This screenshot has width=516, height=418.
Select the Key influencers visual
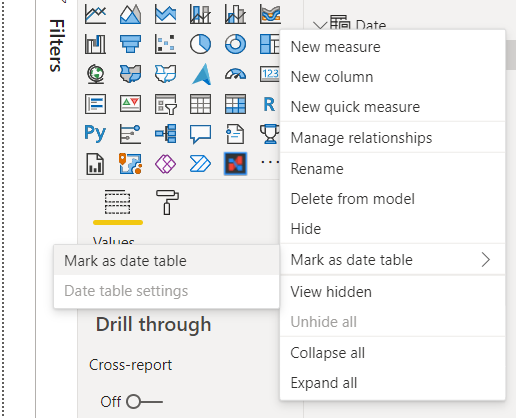click(x=130, y=134)
